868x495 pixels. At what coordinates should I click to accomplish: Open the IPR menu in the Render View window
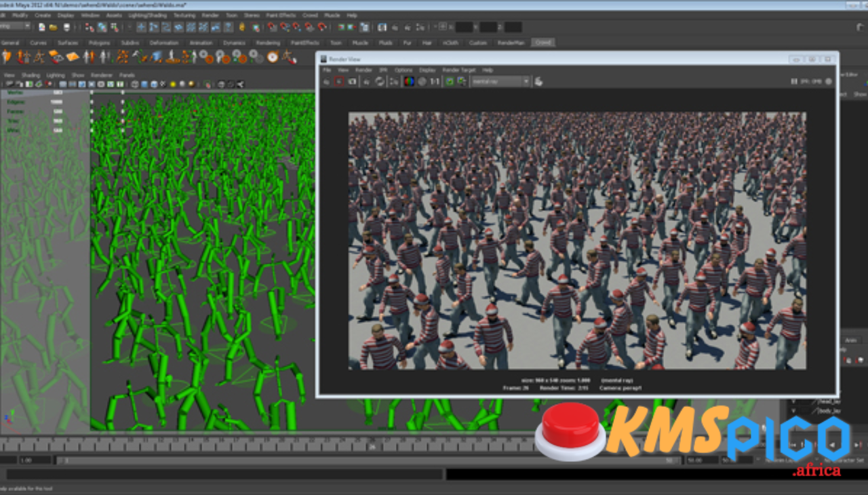(x=382, y=70)
